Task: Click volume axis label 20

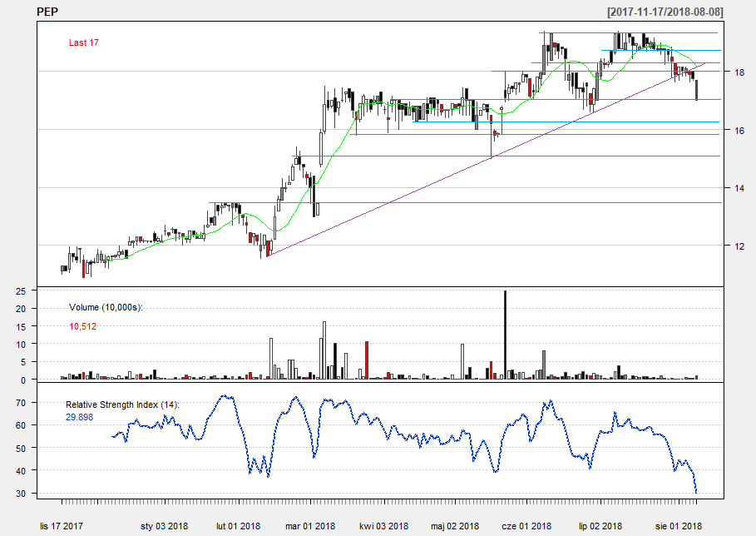Action: pos(21,309)
